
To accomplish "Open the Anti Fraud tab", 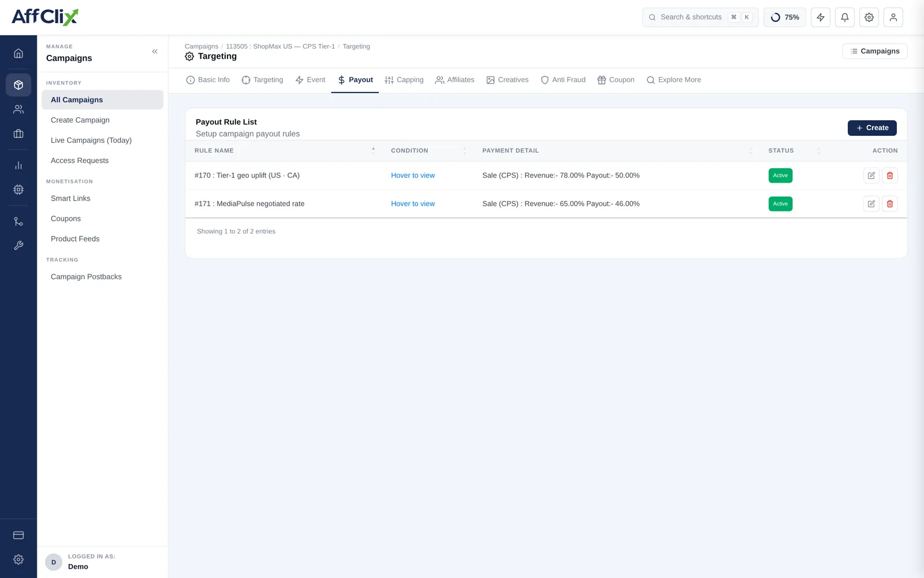I will pos(563,80).
